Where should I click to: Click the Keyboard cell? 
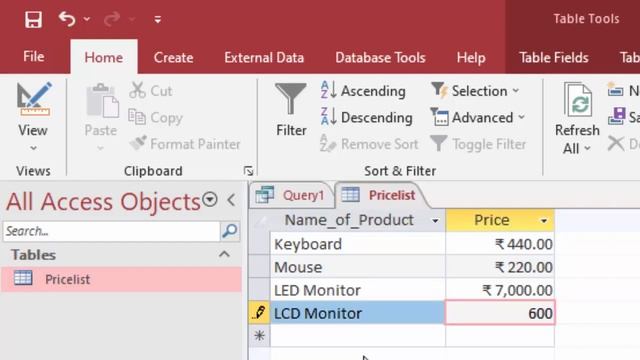pos(358,244)
